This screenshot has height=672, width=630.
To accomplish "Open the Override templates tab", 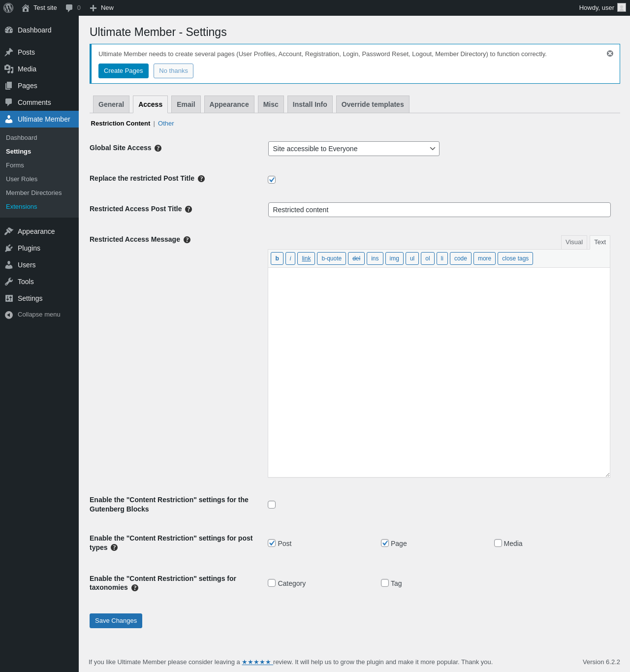I will click(373, 104).
